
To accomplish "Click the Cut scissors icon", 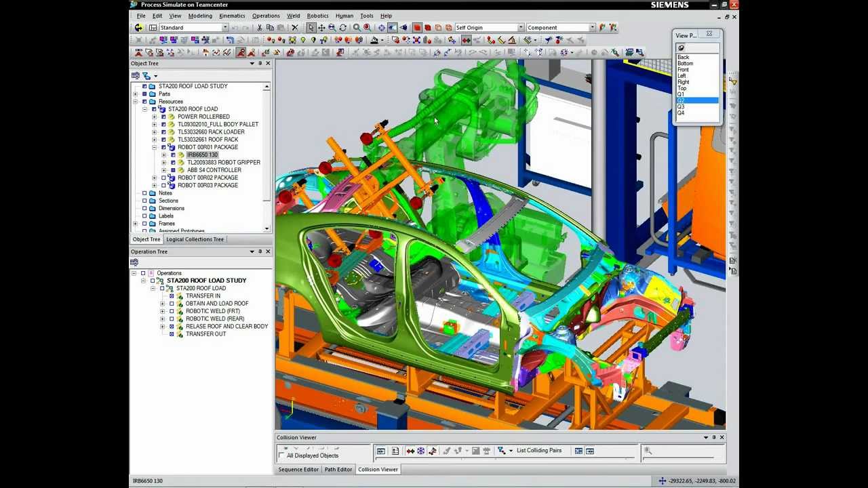I will (x=260, y=28).
